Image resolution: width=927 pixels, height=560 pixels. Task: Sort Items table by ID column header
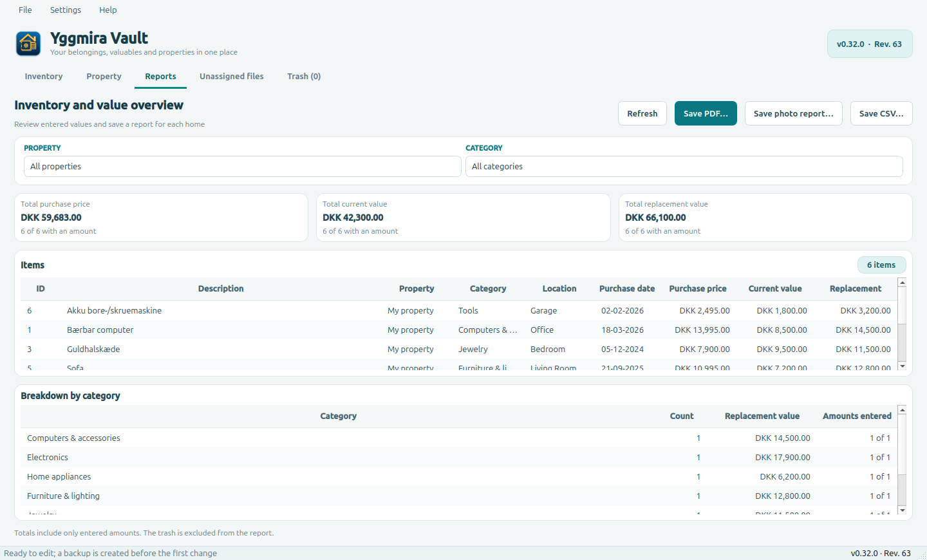click(x=41, y=289)
